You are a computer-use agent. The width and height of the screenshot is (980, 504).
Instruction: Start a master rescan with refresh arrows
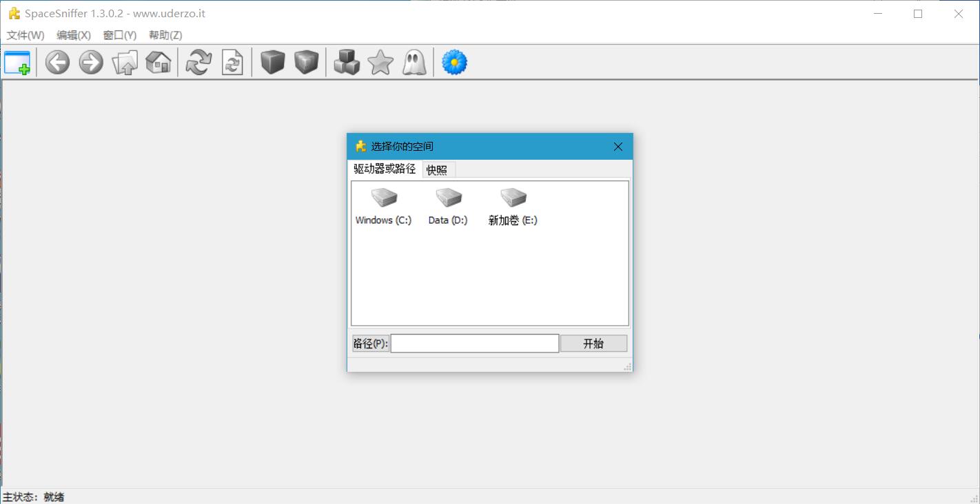[198, 63]
